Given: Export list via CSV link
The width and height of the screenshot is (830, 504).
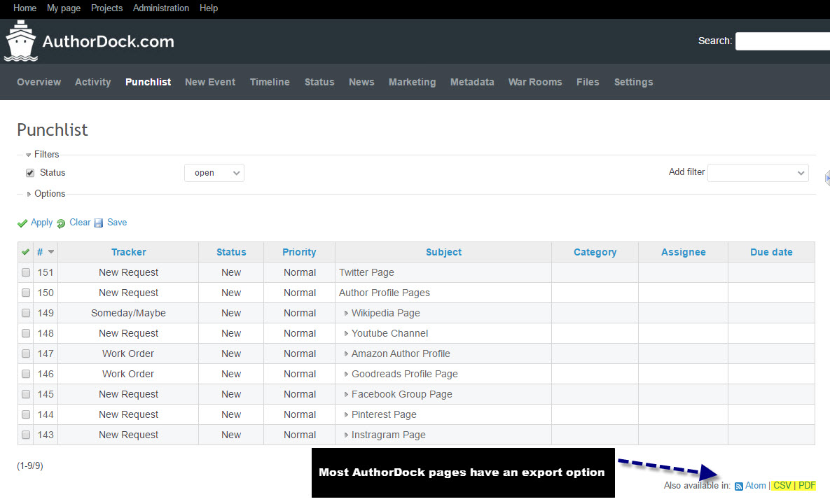Looking at the screenshot, I should point(782,486).
